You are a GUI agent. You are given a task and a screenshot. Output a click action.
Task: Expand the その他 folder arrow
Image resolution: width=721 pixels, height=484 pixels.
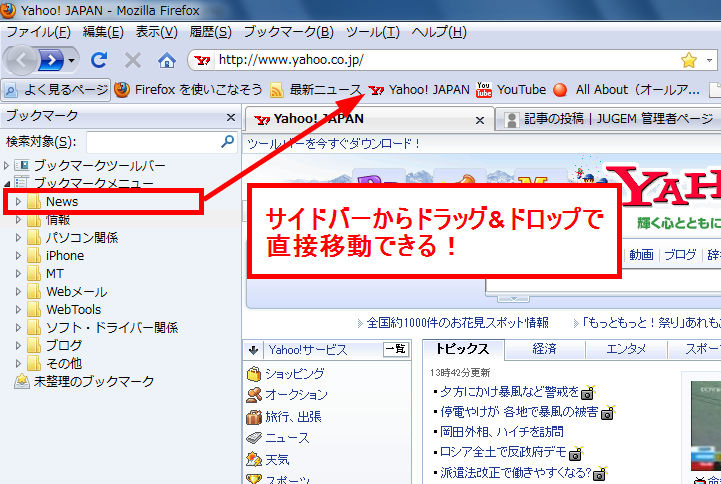(x=18, y=363)
